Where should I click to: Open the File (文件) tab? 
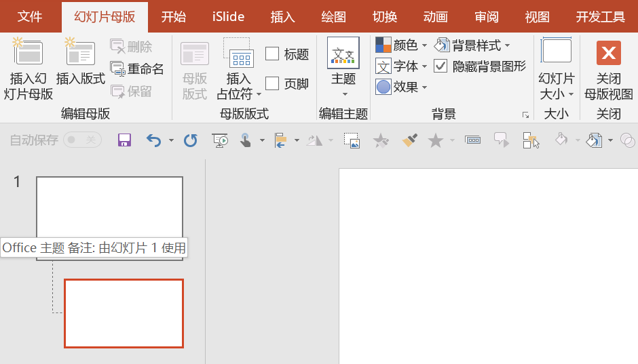click(30, 17)
